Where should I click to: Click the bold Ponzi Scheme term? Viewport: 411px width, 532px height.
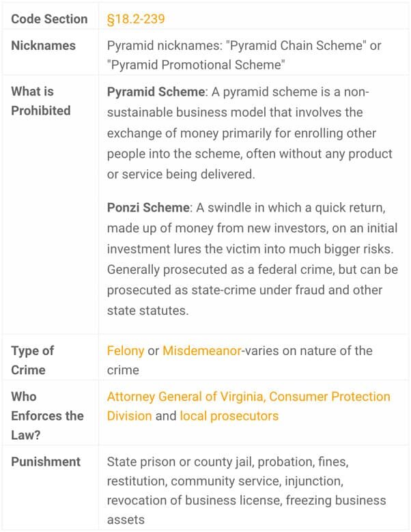coord(148,208)
